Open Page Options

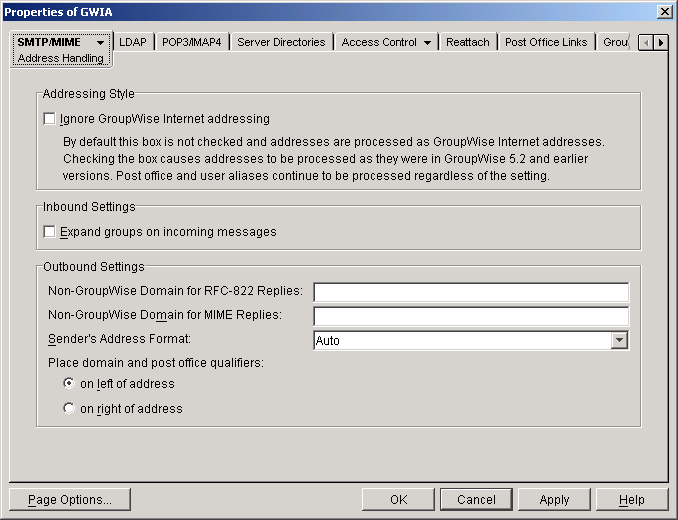click(x=70, y=499)
